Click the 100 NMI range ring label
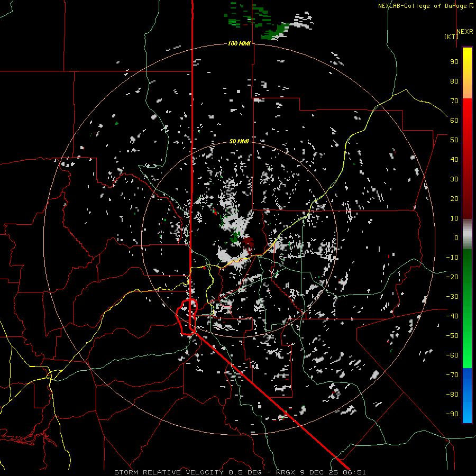 [239, 44]
